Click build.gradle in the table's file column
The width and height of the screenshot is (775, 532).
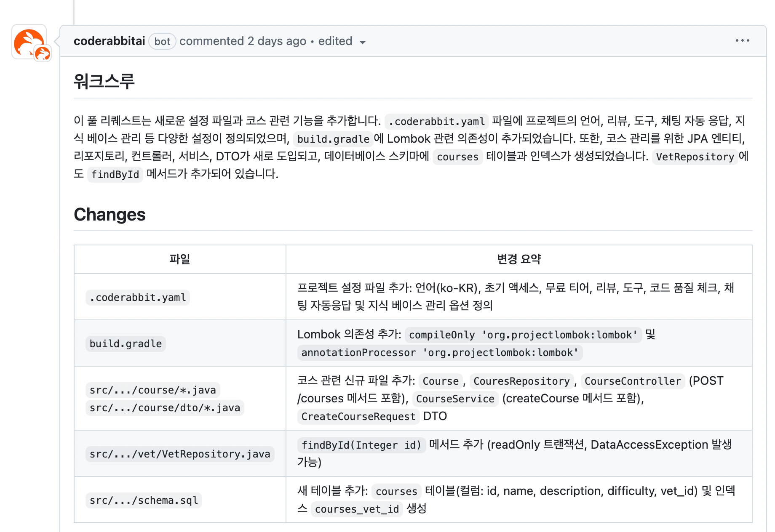[x=126, y=344]
